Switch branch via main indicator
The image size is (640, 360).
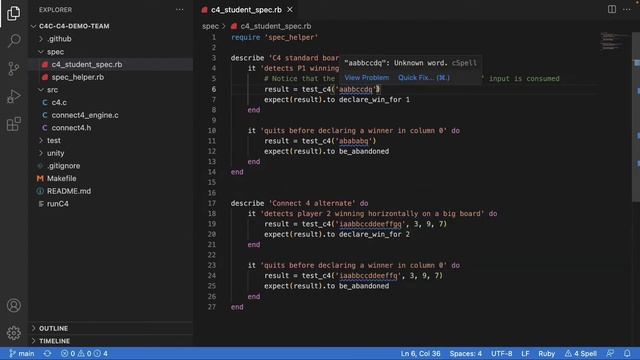click(22, 353)
